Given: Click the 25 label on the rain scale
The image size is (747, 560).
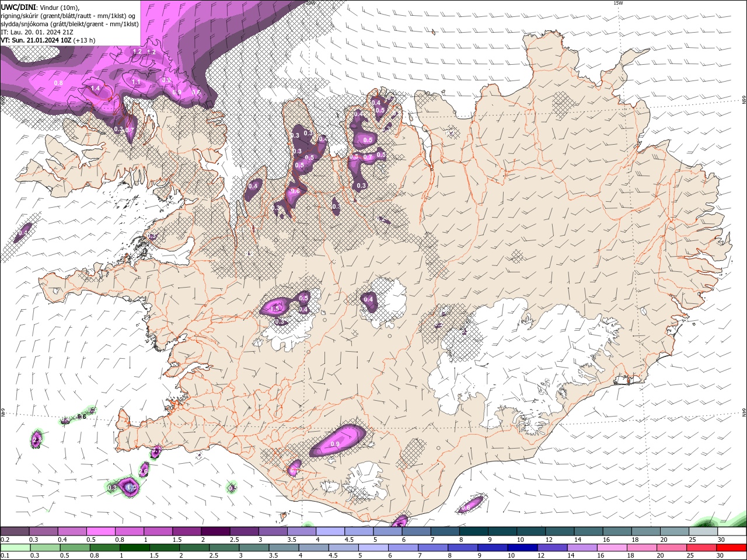Looking at the screenshot, I should (690, 556).
